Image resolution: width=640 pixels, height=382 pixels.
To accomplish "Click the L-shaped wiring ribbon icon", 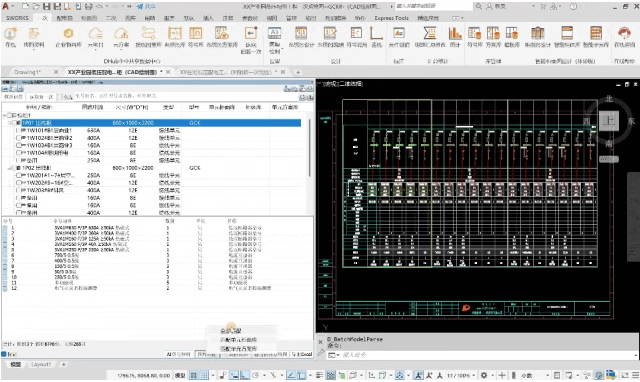I will click(376, 33).
